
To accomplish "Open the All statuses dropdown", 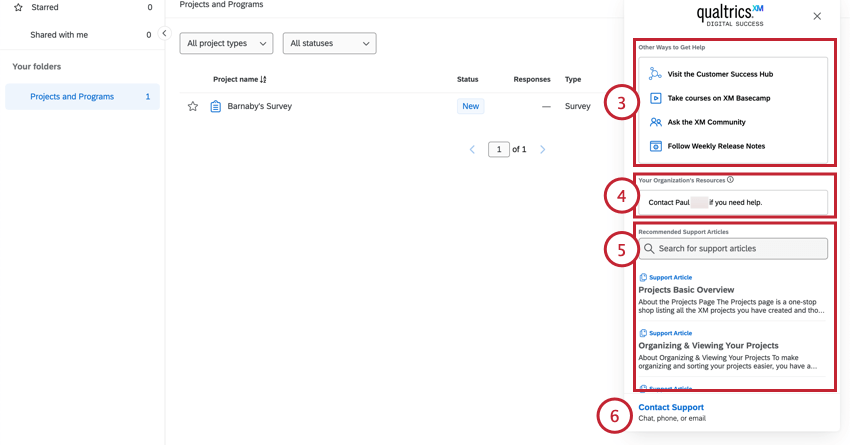I will 330,43.
